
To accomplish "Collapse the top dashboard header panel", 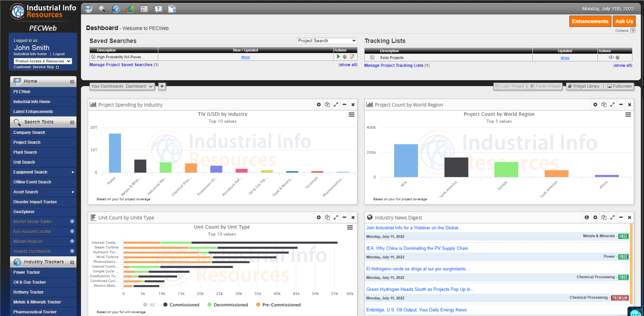I will point(625,30).
